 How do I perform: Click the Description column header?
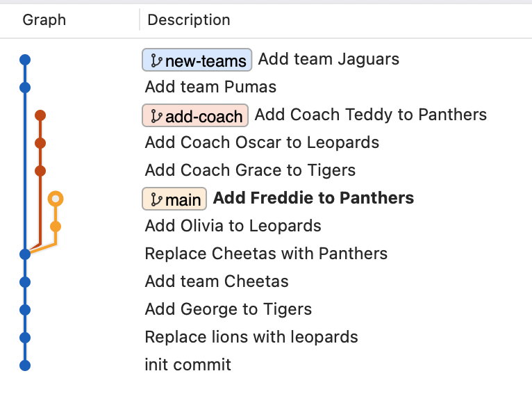[x=189, y=20]
